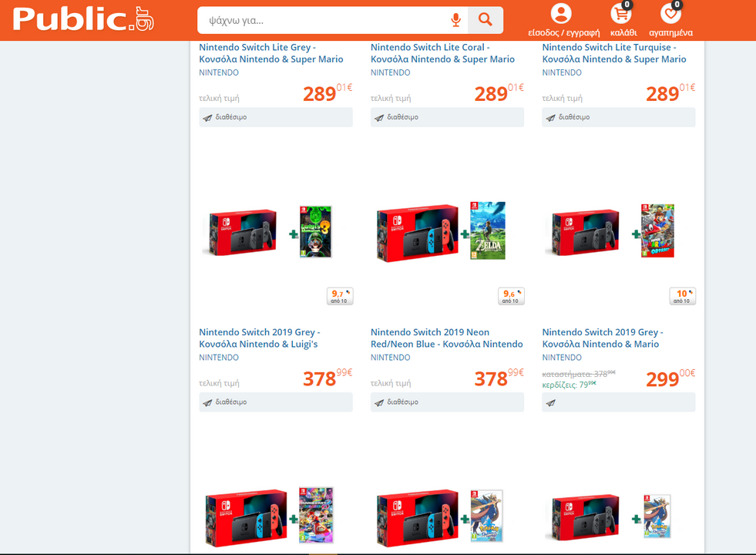
Task: Open Nintendo Switch Lite Coral product link
Action: click(x=442, y=53)
